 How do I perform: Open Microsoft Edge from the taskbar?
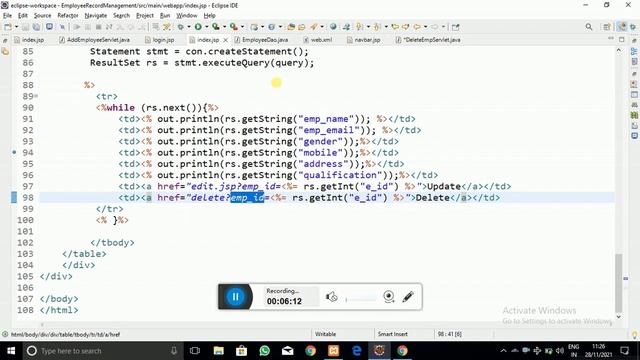click(x=356, y=351)
